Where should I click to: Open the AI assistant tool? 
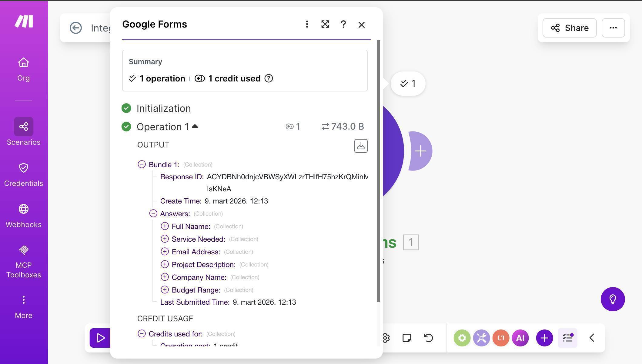(x=520, y=338)
